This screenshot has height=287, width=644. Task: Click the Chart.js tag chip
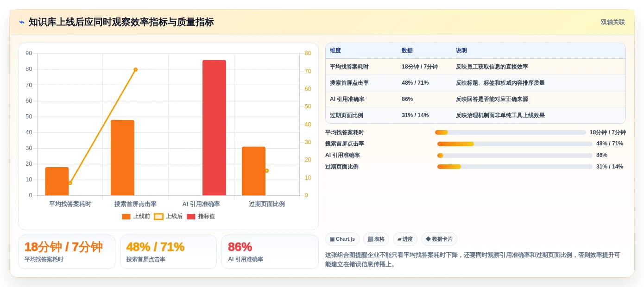click(342, 239)
